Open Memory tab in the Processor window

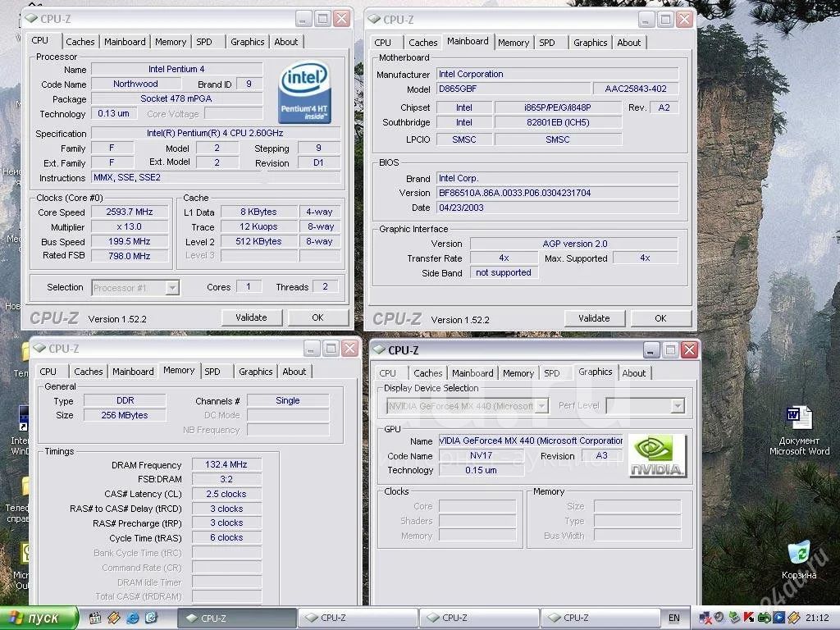point(171,42)
